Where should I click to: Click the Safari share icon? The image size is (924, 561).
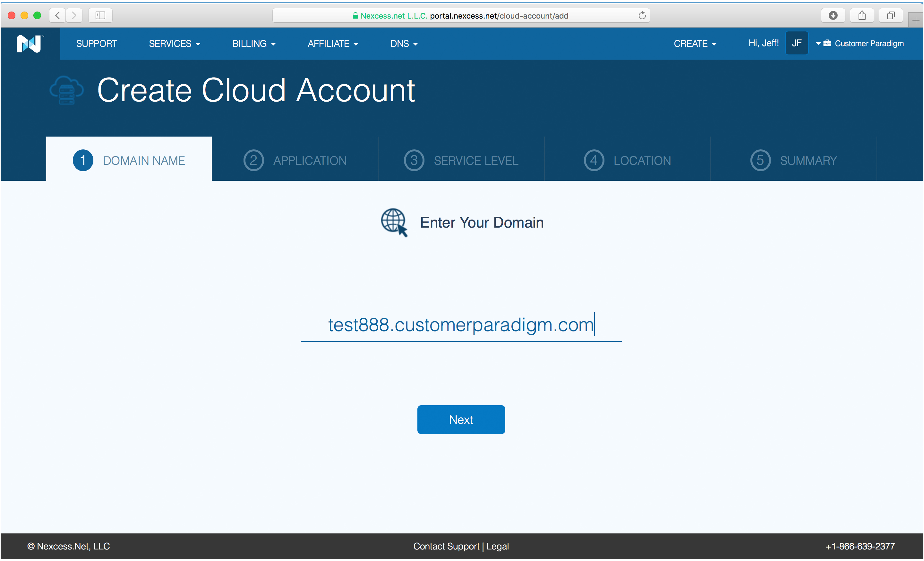coord(862,15)
